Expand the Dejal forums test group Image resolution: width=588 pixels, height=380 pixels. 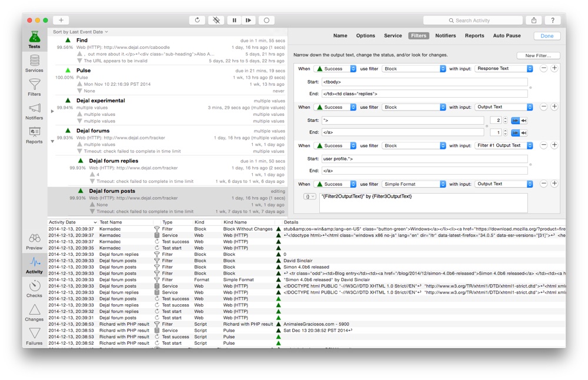[52, 141]
